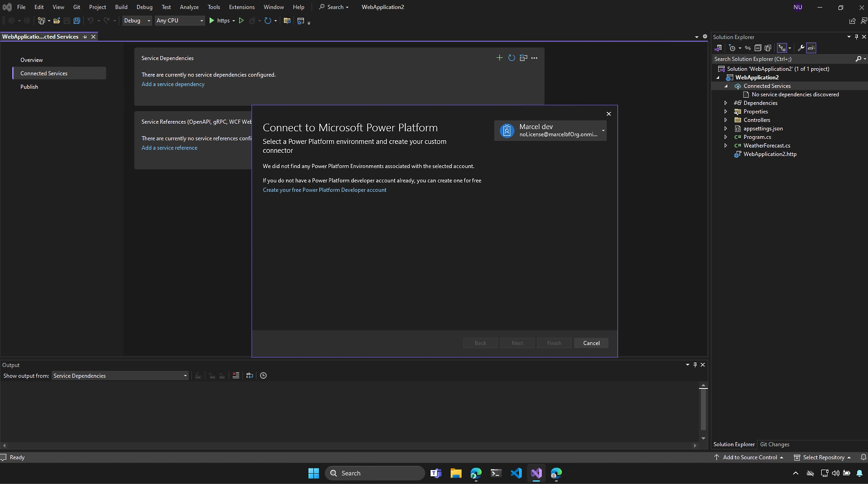This screenshot has height=484, width=868.
Task: Click the add service dependency plus icon
Action: [499, 58]
